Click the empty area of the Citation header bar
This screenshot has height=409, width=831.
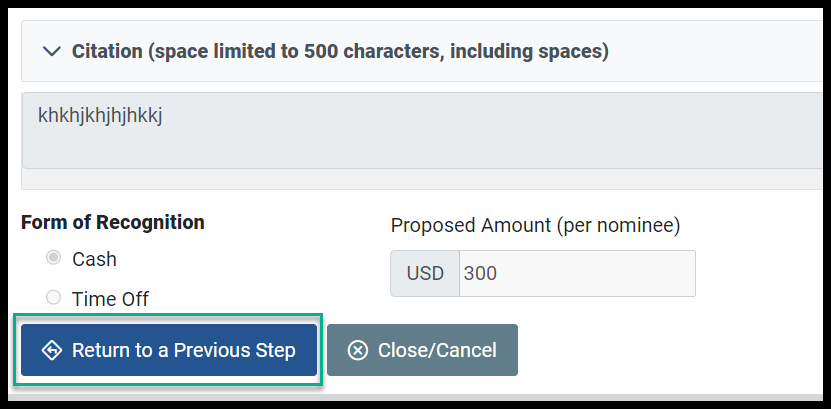[715, 51]
